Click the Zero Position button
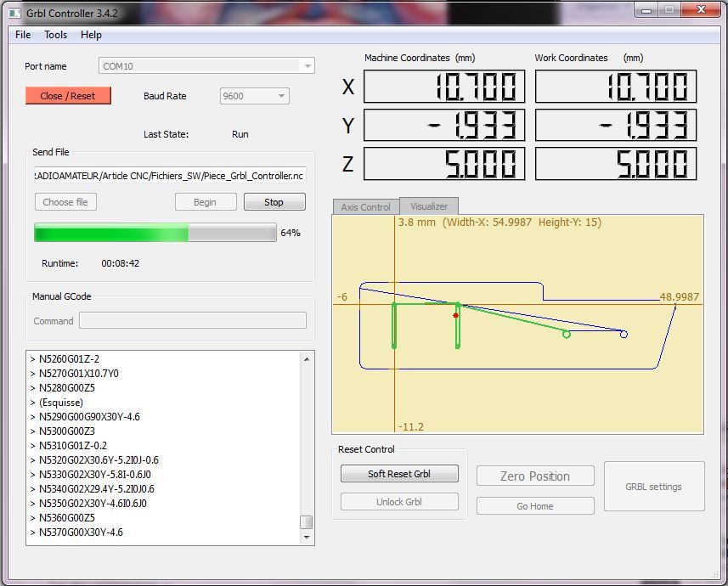This screenshot has height=586, width=728. pos(535,476)
